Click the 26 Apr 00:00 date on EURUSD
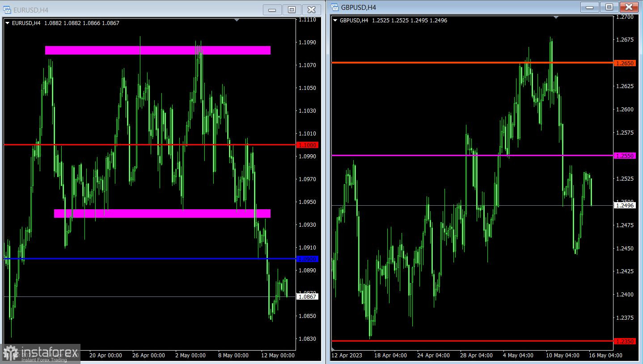643x364 pixels. click(x=148, y=356)
